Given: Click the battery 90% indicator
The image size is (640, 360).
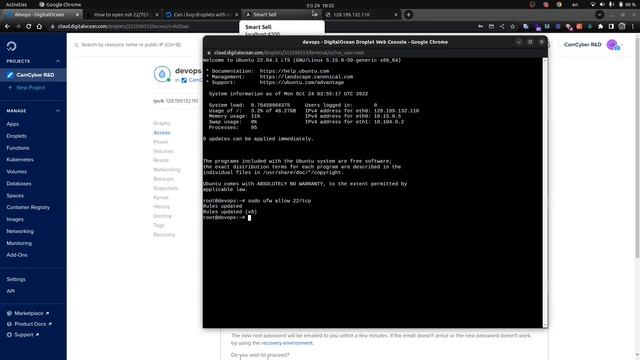Looking at the screenshot, I should tap(627, 4).
